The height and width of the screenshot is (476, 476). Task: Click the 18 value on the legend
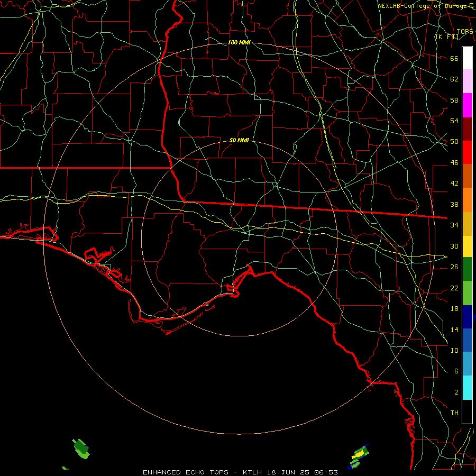click(454, 309)
